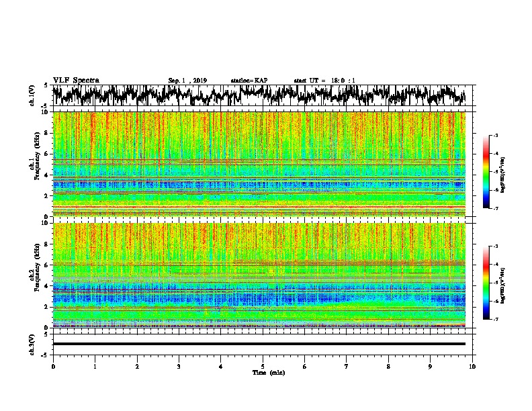532x411 pixels.
Task: Click the time axis tick label "5"
Action: [263, 367]
